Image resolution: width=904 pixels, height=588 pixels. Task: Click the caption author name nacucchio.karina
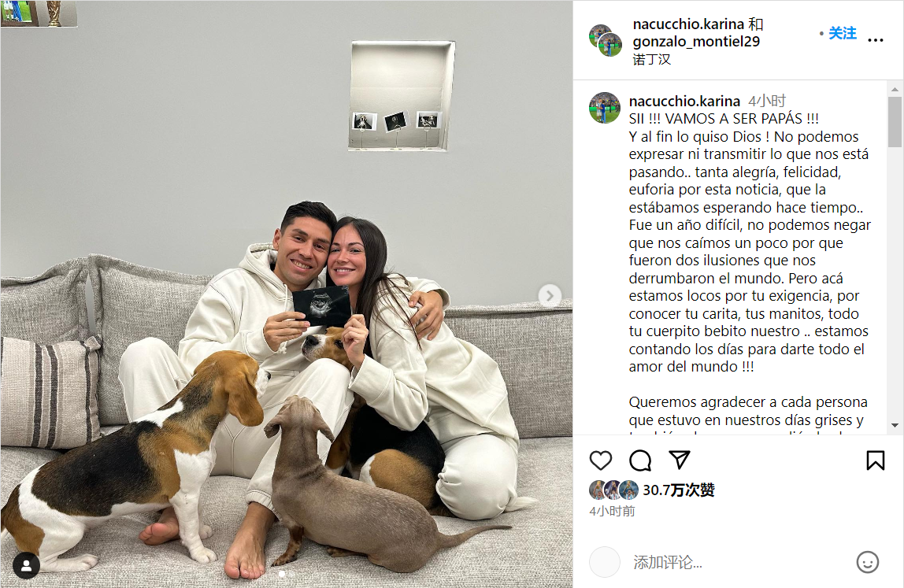tap(684, 102)
